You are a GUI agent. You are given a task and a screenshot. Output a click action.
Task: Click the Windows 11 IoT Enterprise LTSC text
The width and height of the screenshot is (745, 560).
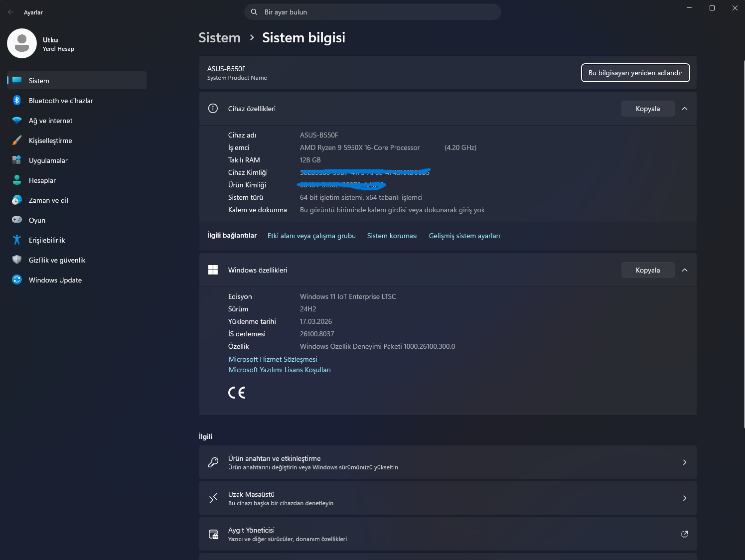348,296
